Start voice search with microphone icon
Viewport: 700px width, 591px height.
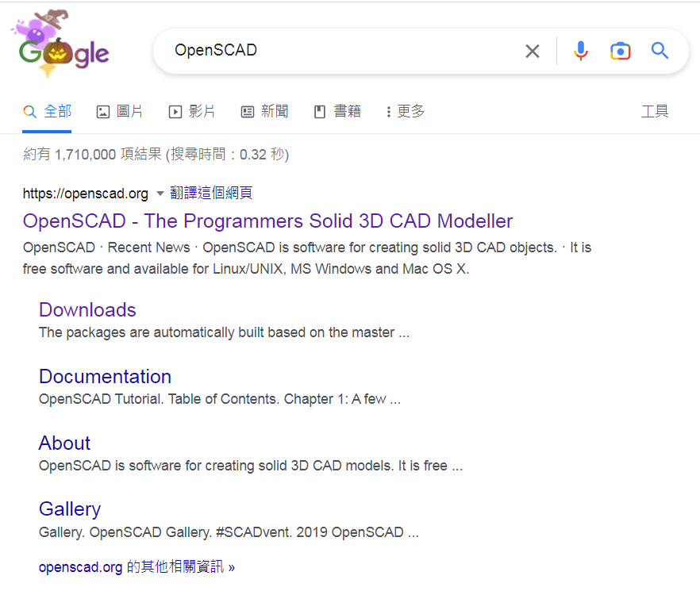click(x=580, y=51)
